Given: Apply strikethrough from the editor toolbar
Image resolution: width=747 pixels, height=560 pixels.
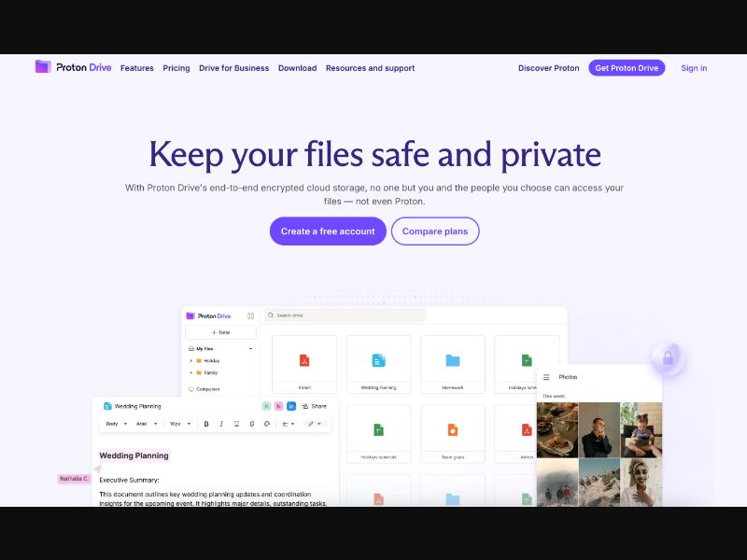Looking at the screenshot, I should point(251,424).
